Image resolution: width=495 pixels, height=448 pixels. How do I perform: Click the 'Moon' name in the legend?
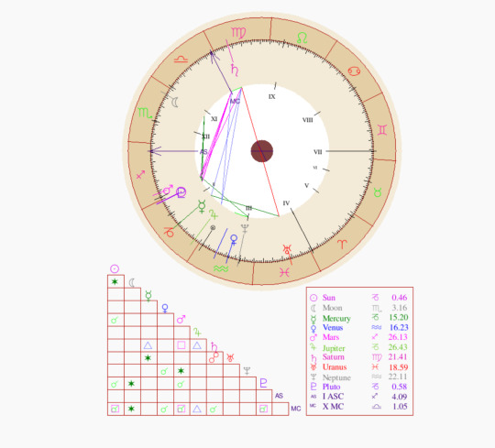pyautogui.click(x=332, y=308)
